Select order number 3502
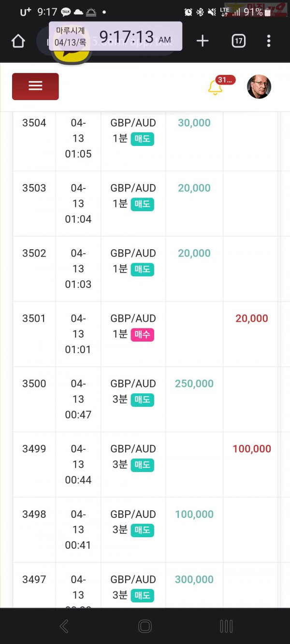 coord(34,253)
